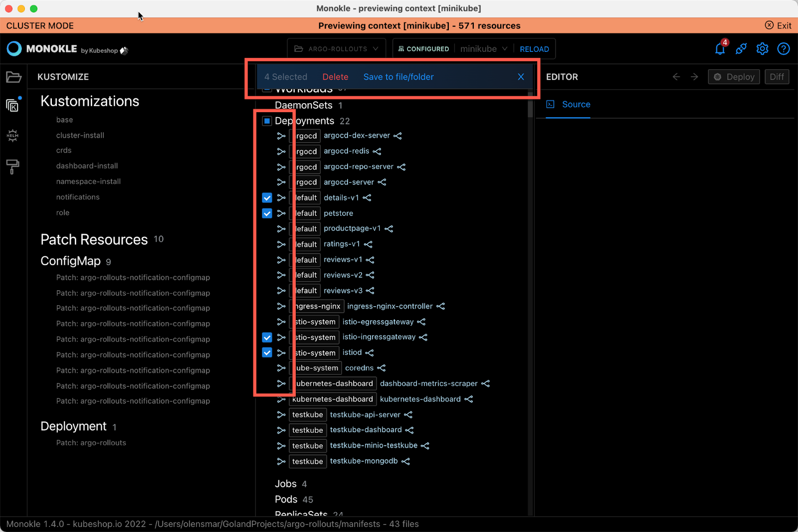Collapse the Deployments section heading
The image size is (798, 532).
[304, 121]
